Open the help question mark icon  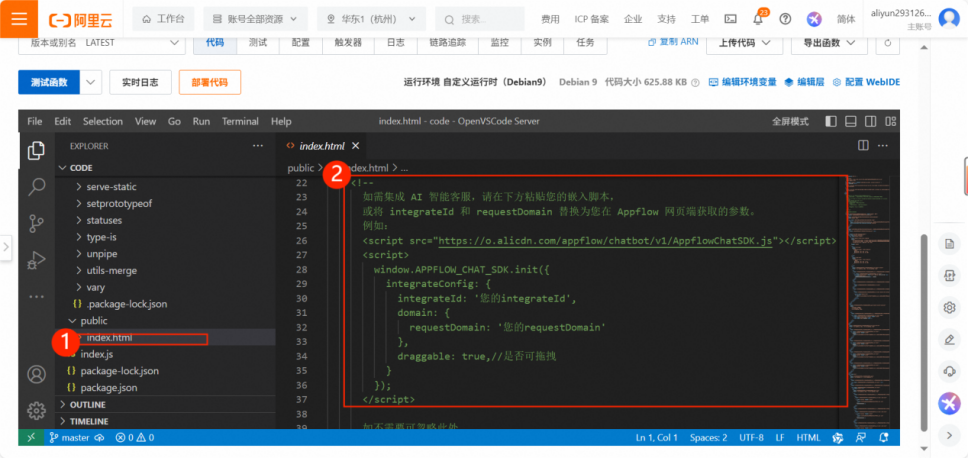pyautogui.click(x=785, y=19)
